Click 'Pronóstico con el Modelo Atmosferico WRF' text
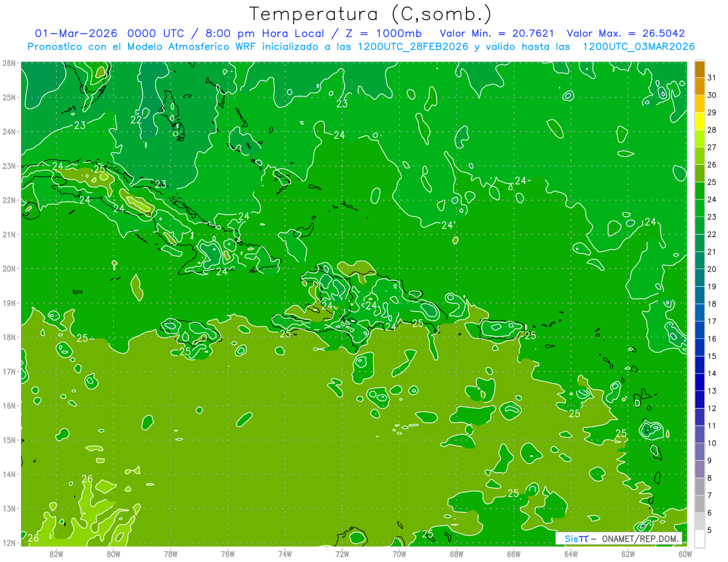 tap(142, 47)
